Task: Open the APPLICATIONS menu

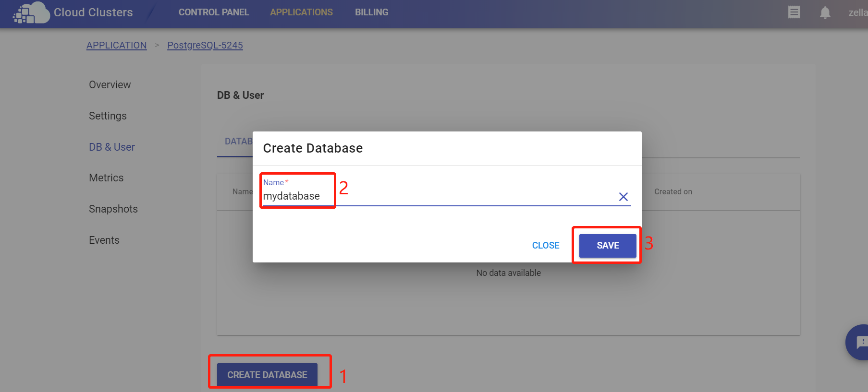Action: click(x=301, y=12)
